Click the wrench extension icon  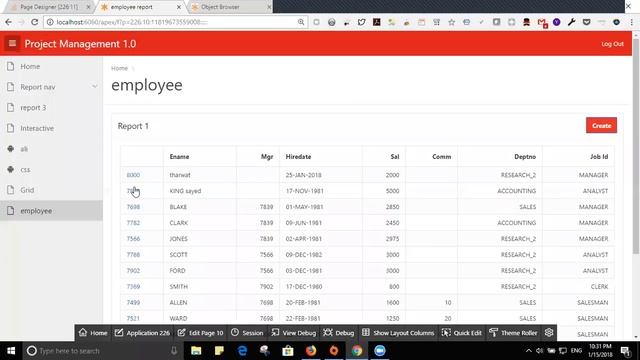(571, 22)
